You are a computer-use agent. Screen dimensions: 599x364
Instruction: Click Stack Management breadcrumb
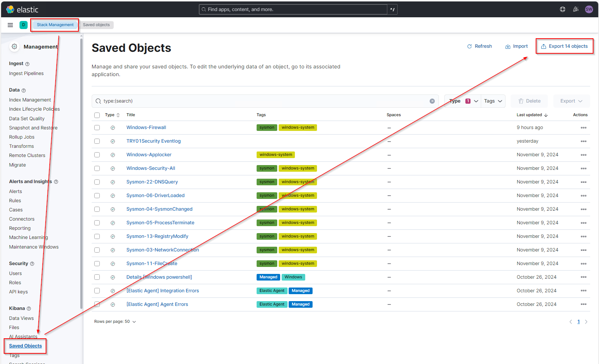(x=55, y=25)
